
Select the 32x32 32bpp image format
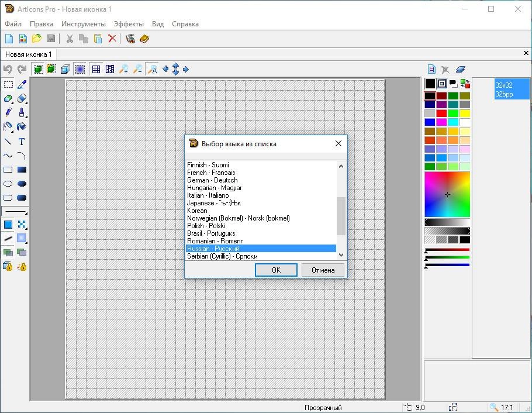pyautogui.click(x=512, y=90)
